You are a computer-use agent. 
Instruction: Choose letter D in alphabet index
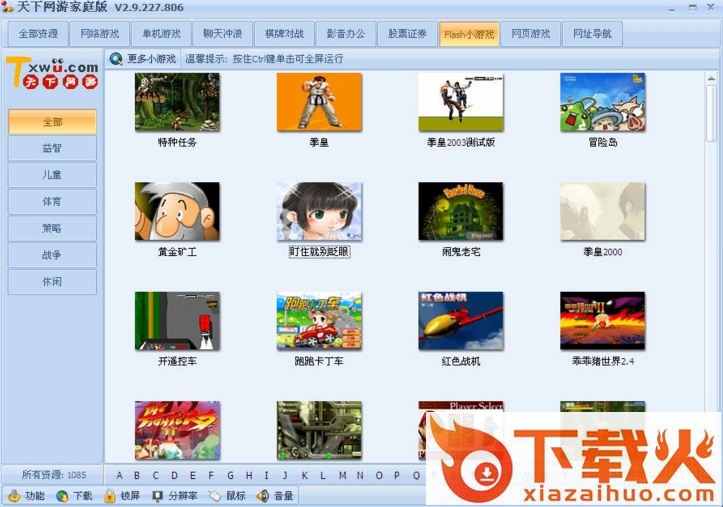[174, 475]
